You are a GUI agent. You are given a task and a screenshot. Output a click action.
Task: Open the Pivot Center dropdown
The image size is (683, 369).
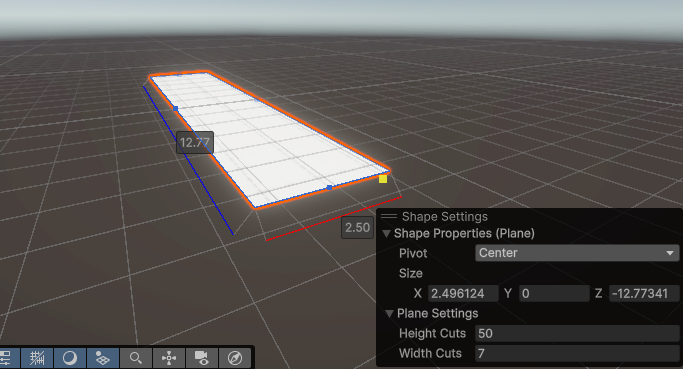click(577, 253)
